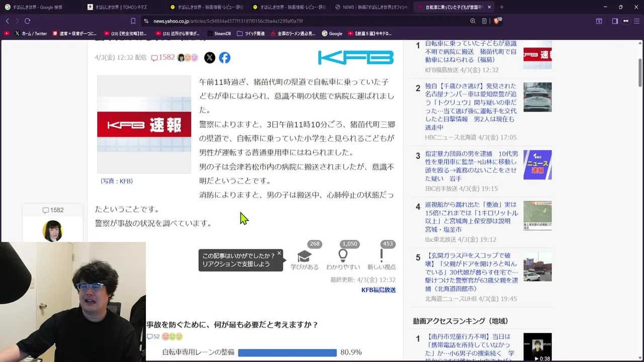644x362 pixels.
Task: Go forward to the next page
Action: tap(17, 21)
